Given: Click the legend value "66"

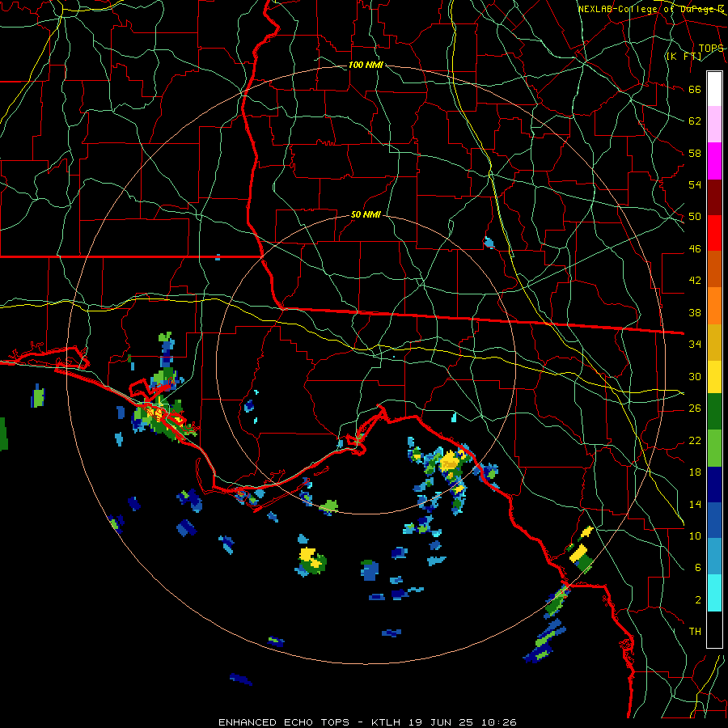Looking at the screenshot, I should (695, 90).
